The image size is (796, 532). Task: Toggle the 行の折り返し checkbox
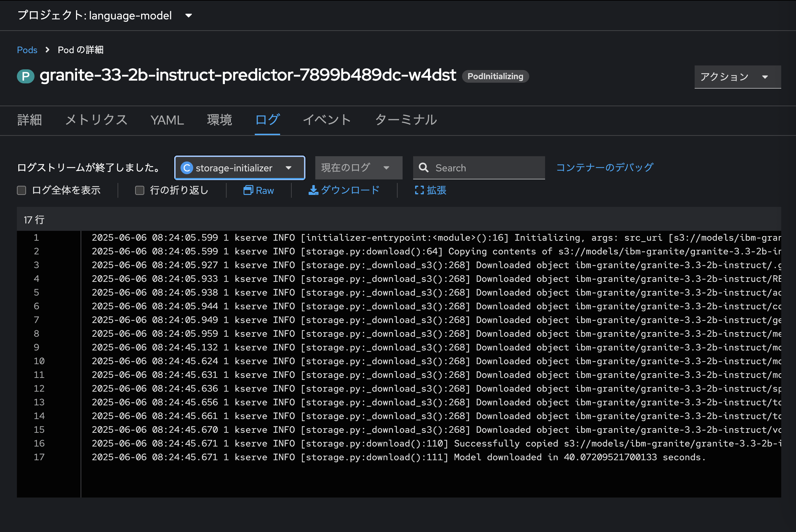point(140,190)
